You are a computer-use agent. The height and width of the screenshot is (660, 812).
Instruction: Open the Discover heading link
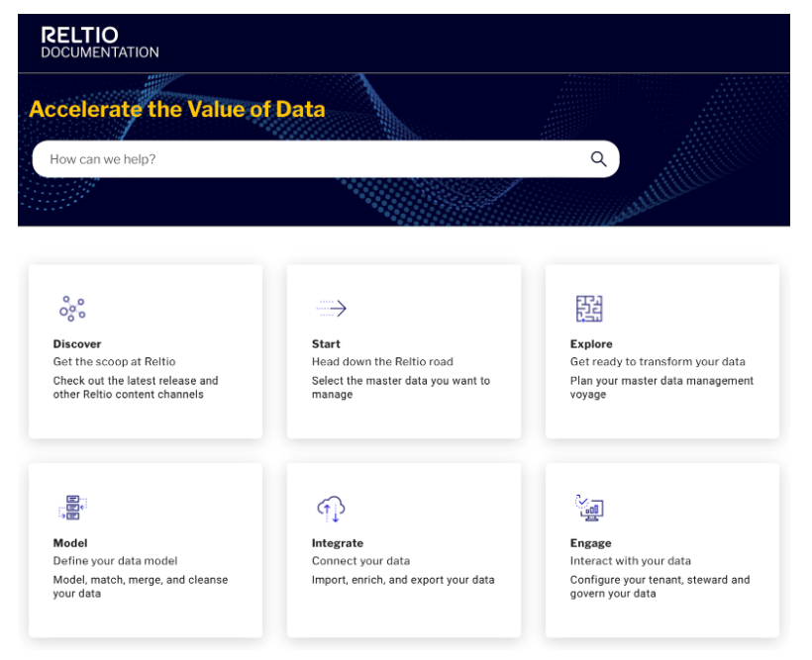pos(77,344)
